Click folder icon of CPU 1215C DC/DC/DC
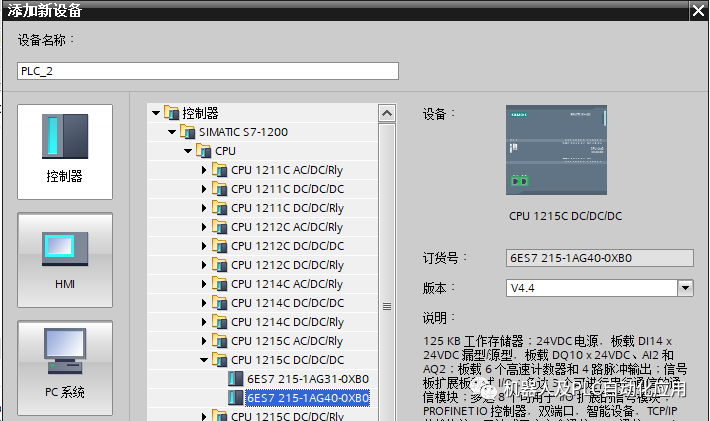The height and width of the screenshot is (421, 710). point(220,360)
